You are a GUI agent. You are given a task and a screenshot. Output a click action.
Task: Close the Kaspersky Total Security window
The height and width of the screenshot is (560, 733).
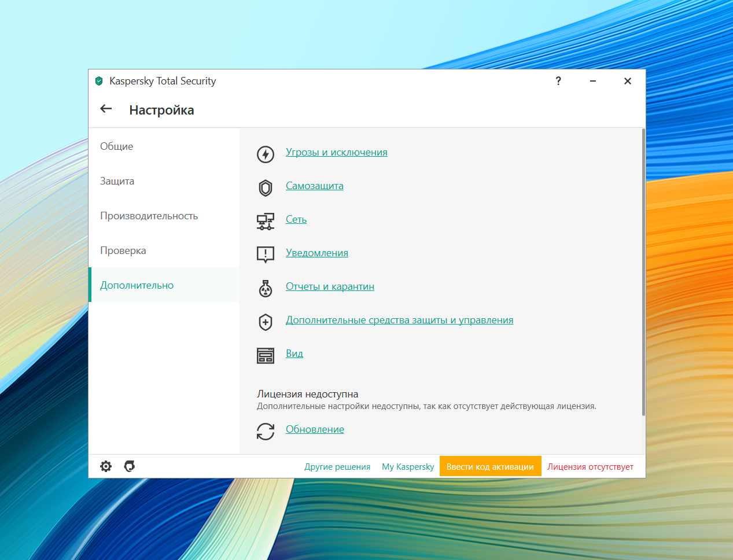point(628,81)
